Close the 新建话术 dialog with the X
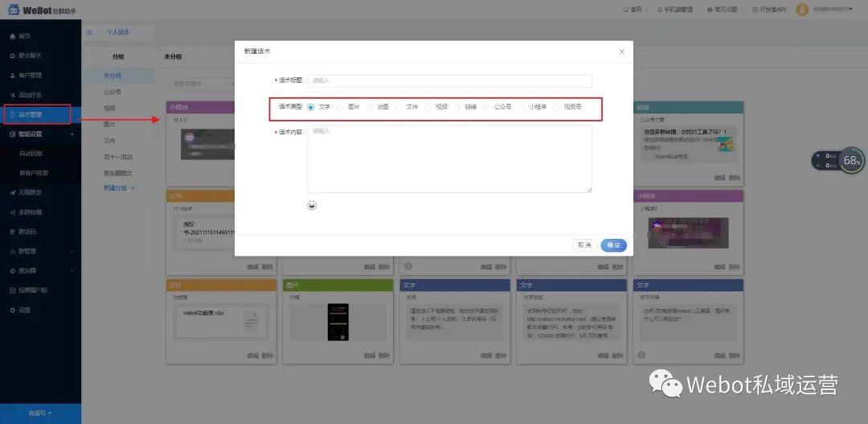The height and width of the screenshot is (424, 868). pos(621,51)
